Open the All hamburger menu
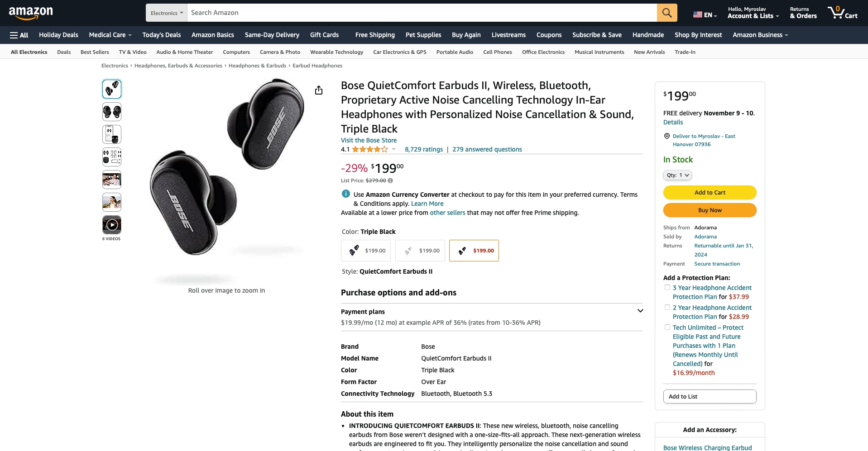Viewport: 868px width, 451px height. [19, 35]
